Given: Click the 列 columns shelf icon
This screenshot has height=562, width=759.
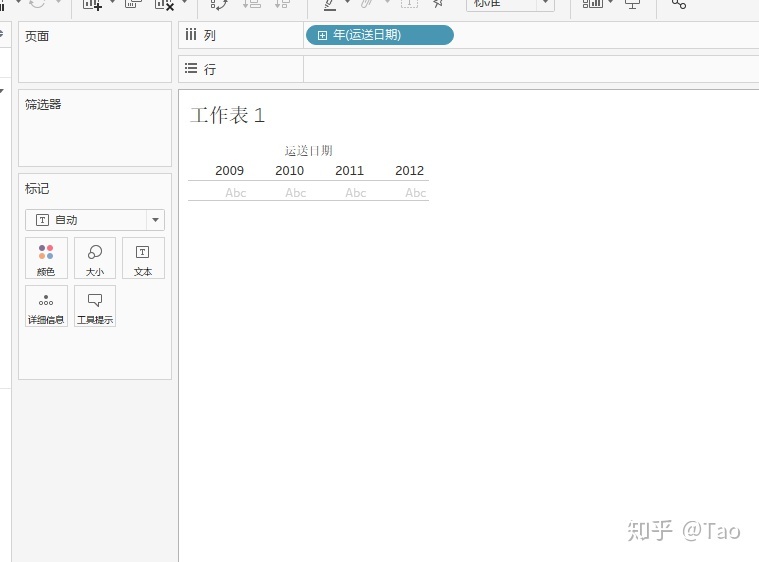Looking at the screenshot, I should pos(191,34).
